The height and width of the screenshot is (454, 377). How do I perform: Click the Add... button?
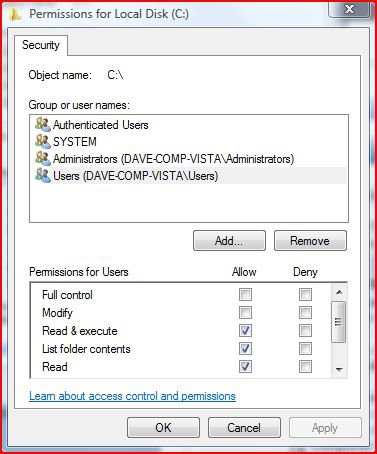tap(229, 241)
